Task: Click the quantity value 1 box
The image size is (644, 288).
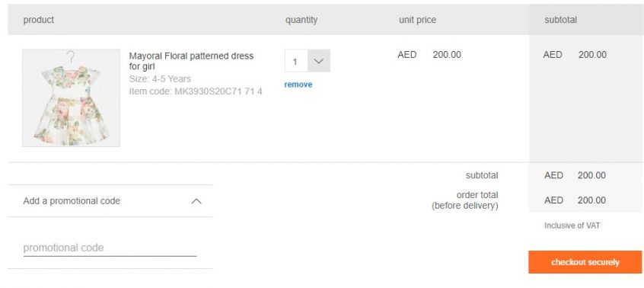Action: 295,61
